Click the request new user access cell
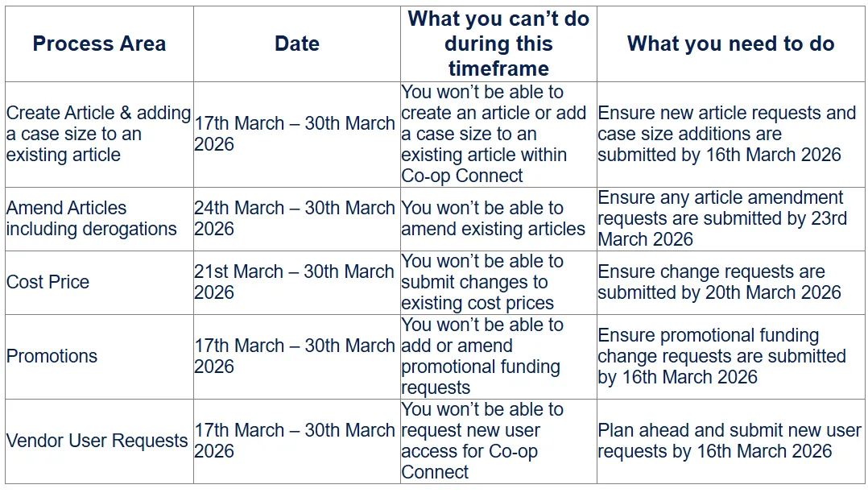The width and height of the screenshot is (868, 493). click(498, 441)
